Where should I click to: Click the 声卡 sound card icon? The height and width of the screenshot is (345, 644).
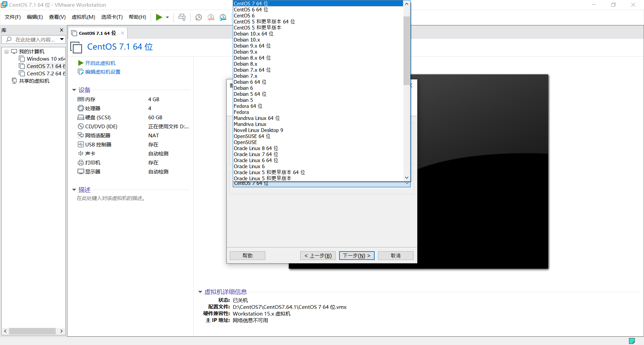click(x=81, y=153)
